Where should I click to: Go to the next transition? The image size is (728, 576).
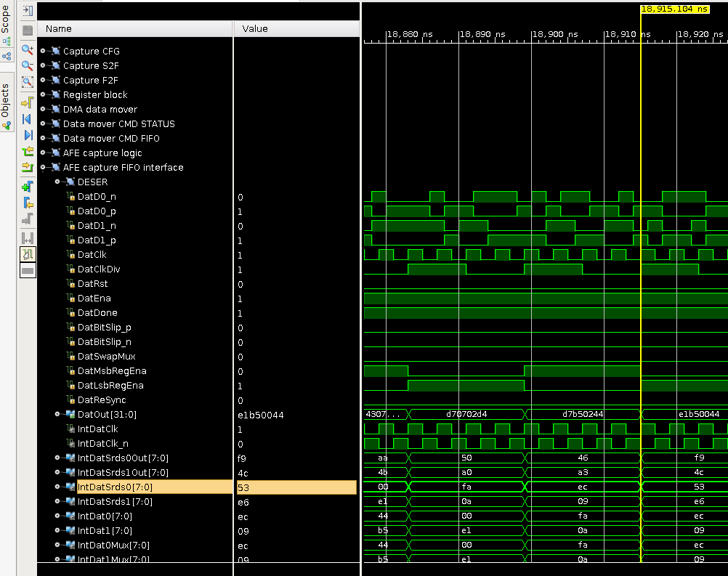(28, 168)
